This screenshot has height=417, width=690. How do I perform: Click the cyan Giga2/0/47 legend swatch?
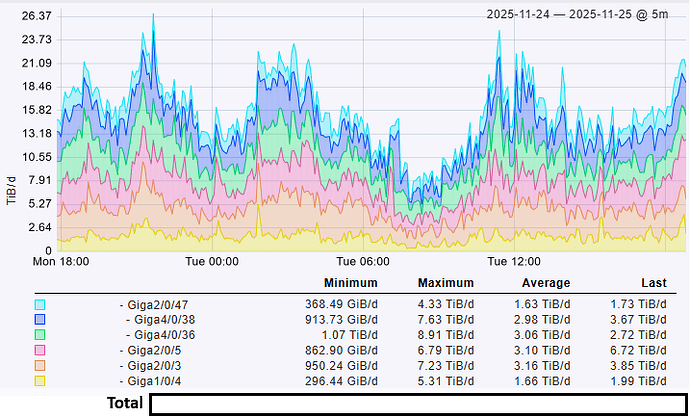tap(40, 304)
